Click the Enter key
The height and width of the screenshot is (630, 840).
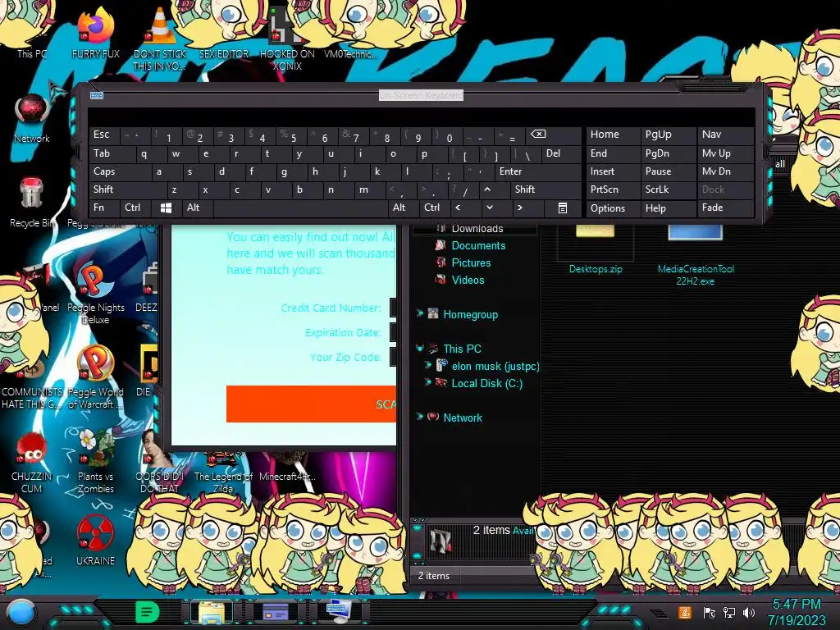(537, 171)
